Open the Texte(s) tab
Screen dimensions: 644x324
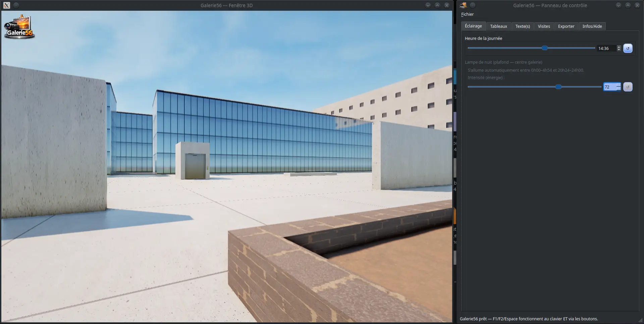click(523, 26)
